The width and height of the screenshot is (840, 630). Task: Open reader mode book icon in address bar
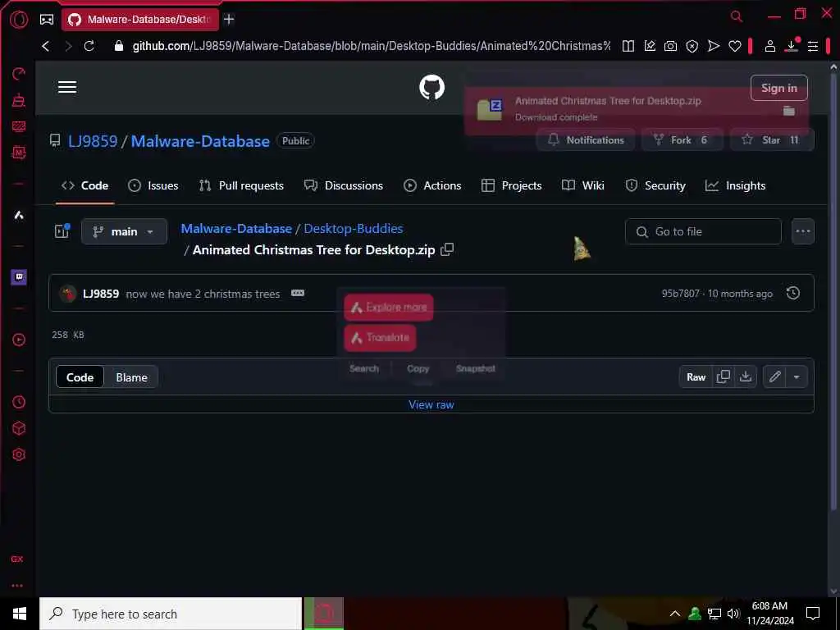[x=628, y=46]
